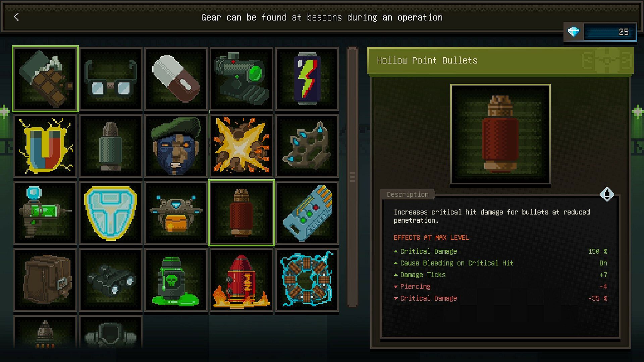
Task: Click the gear list scrollbar handle
Action: [x=352, y=177]
